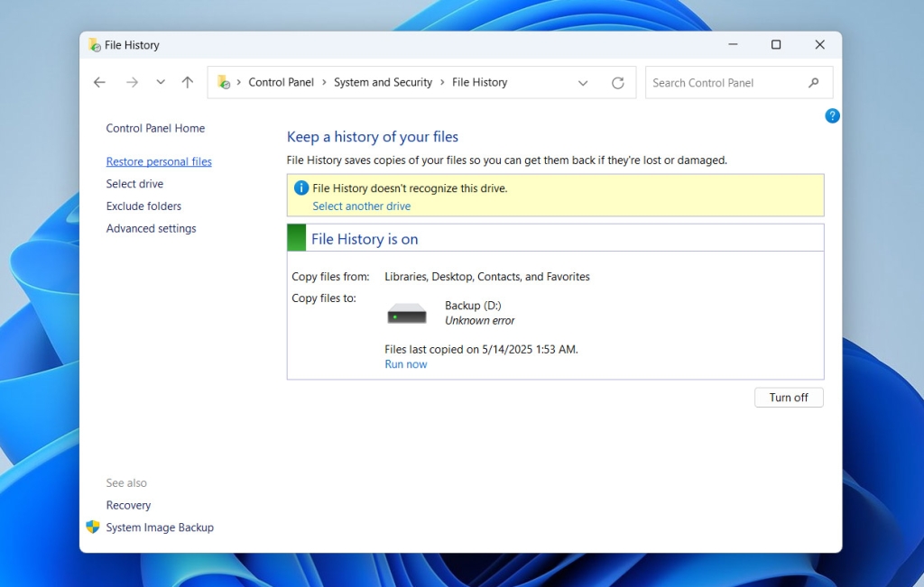Viewport: 924px width, 587px height.
Task: Close the File History window
Action: [x=819, y=45]
